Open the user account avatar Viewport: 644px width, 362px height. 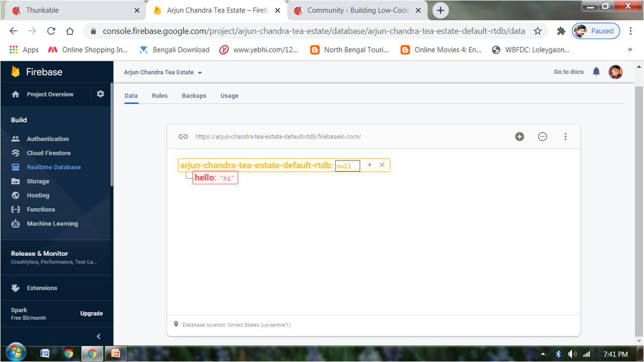pyautogui.click(x=616, y=72)
